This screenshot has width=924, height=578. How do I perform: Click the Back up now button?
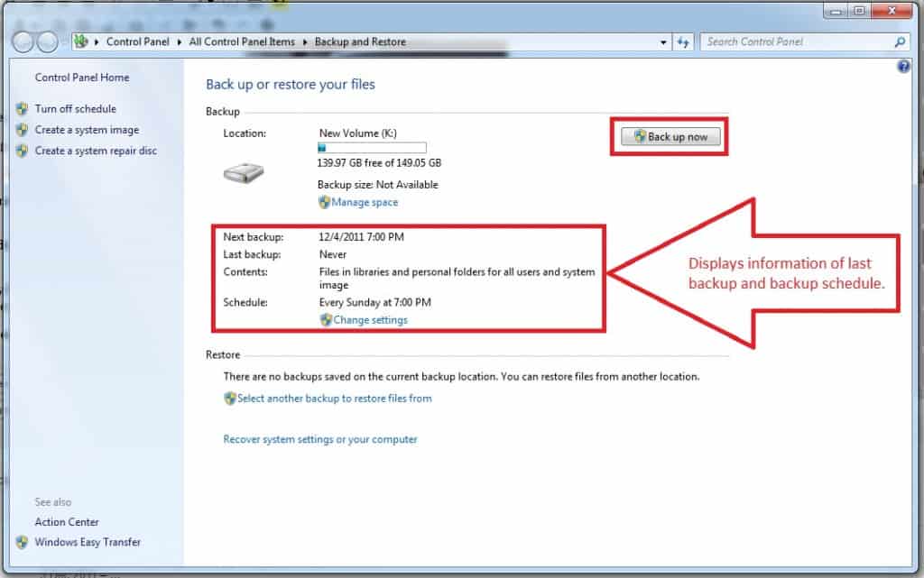[670, 137]
